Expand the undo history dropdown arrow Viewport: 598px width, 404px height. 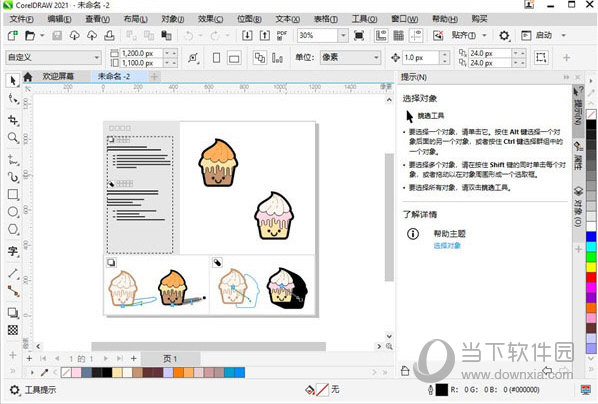201,35
